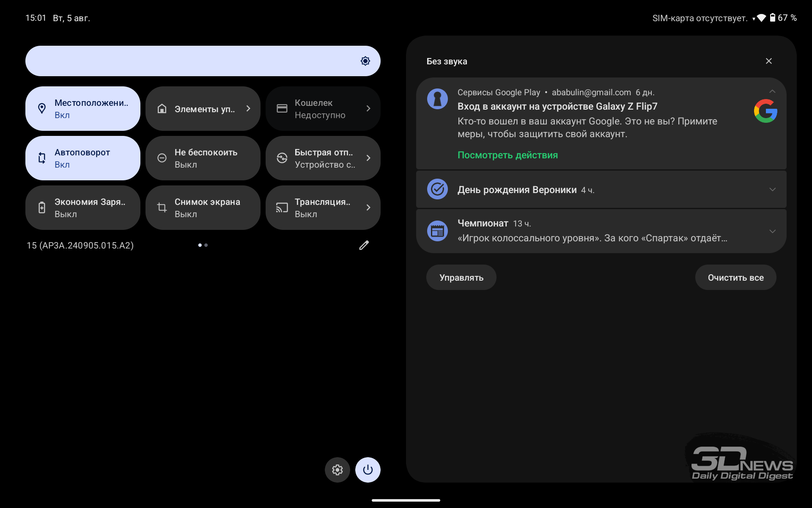Click the battery saver icon
Screen dimensions: 812x508
click(42, 207)
